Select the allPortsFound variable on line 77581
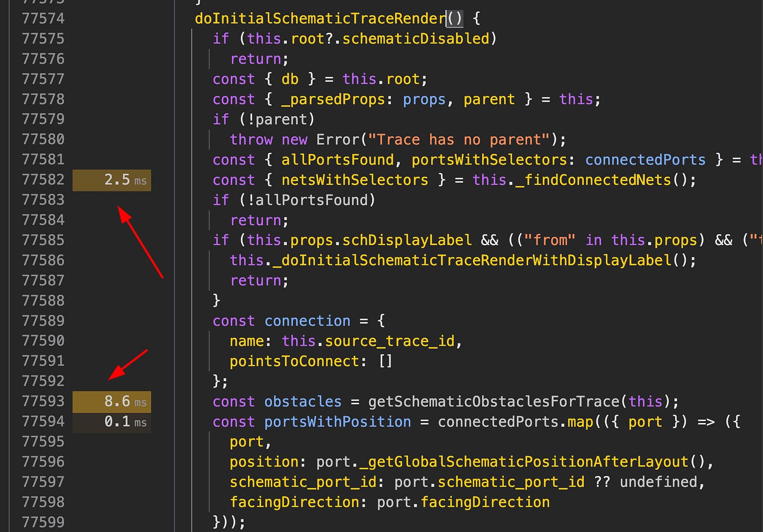Image resolution: width=763 pixels, height=532 pixels. pos(337,160)
